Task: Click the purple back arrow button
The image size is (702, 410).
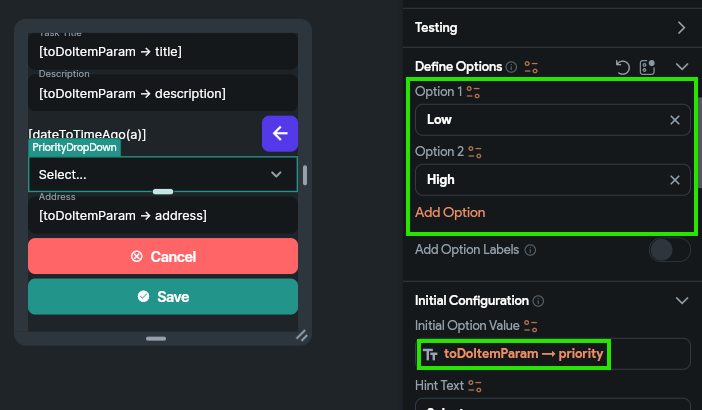Action: click(280, 133)
